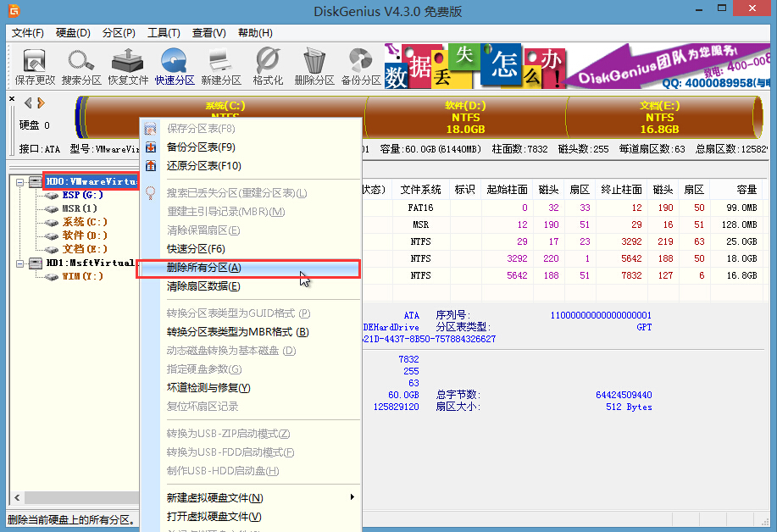Select 文档 (E:) partition in tree
The width and height of the screenshot is (777, 532).
[85, 249]
